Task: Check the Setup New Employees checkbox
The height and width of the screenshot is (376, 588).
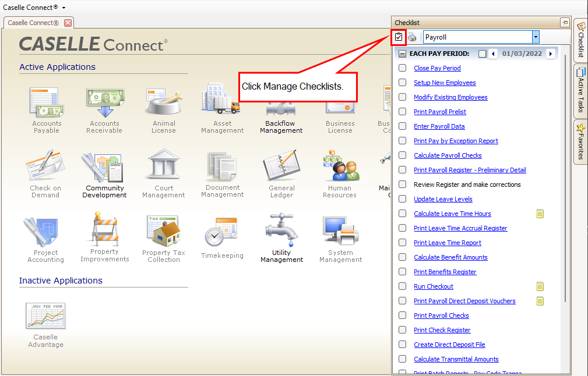Action: click(402, 83)
